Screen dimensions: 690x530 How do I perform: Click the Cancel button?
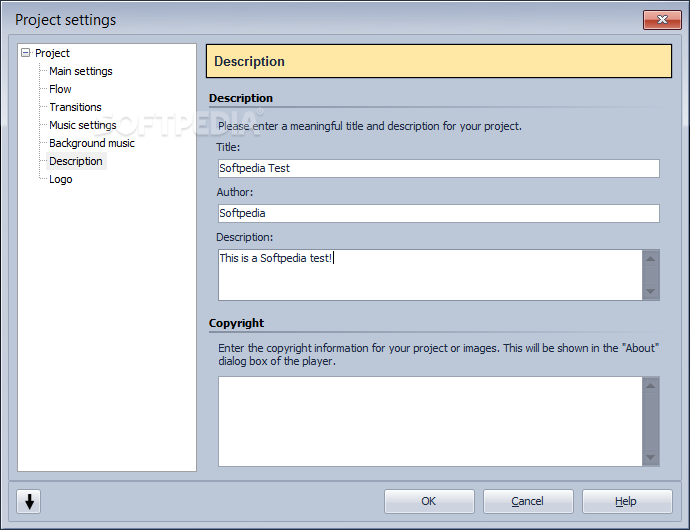pyautogui.click(x=528, y=501)
